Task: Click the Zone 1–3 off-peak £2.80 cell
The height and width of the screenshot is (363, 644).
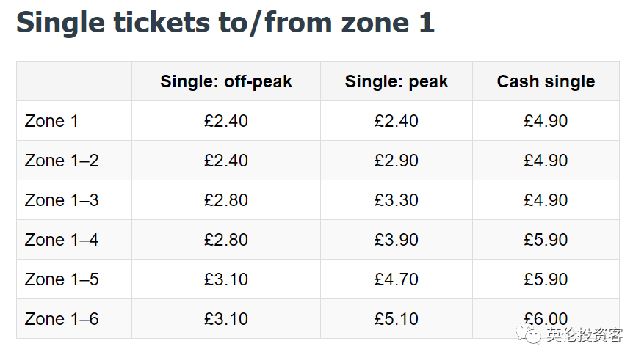Action: coord(226,200)
